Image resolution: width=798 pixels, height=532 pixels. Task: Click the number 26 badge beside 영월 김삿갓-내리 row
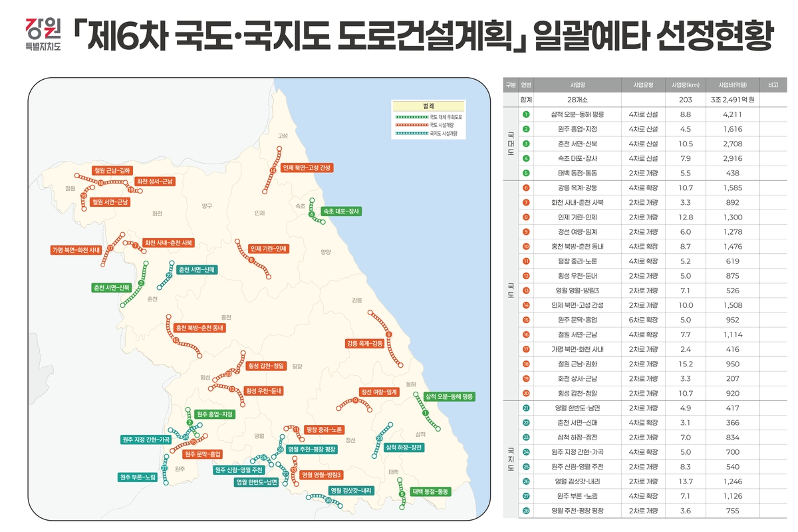(x=526, y=481)
